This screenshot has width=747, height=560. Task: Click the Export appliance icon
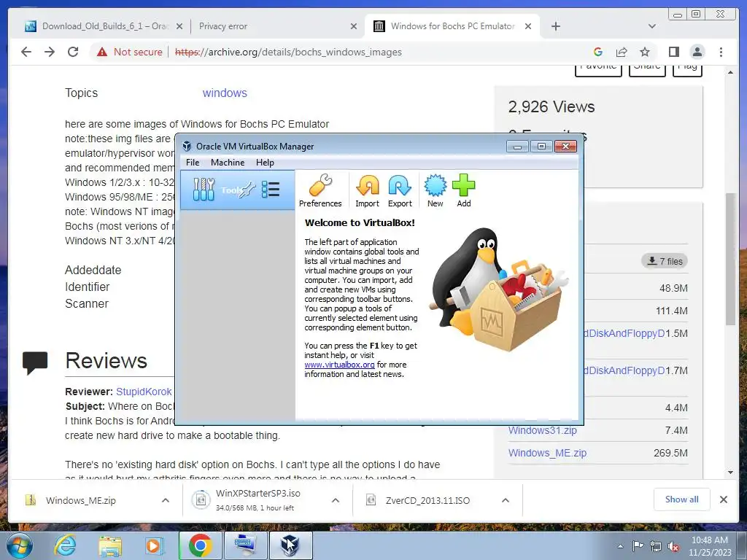400,190
